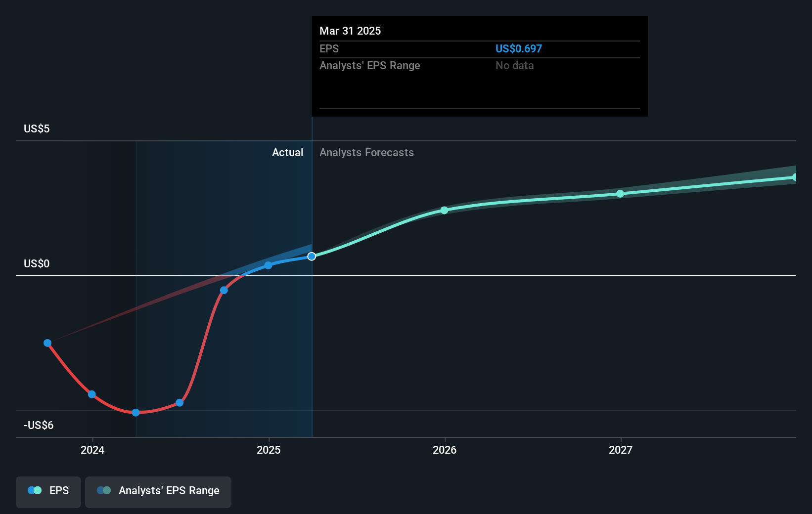The width and height of the screenshot is (812, 514).
Task: Click the EPS data point just below US$0 line
Action: tap(224, 290)
